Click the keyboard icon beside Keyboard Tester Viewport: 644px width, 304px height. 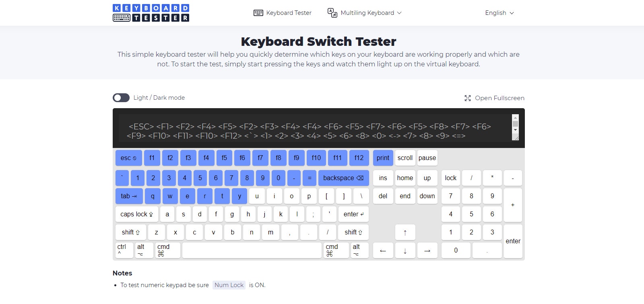pyautogui.click(x=258, y=13)
